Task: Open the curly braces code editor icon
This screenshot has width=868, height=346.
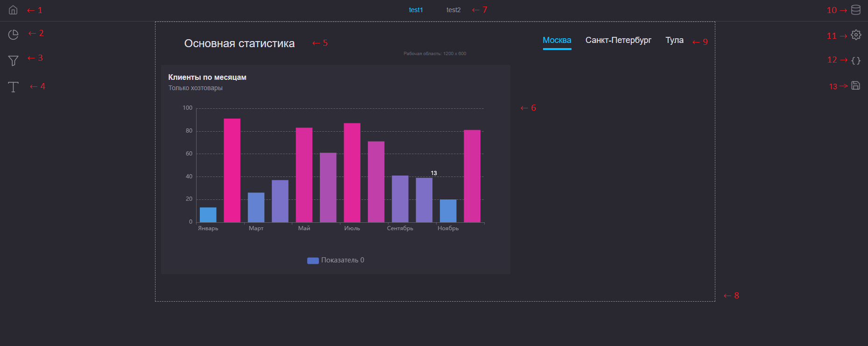Action: [x=855, y=61]
